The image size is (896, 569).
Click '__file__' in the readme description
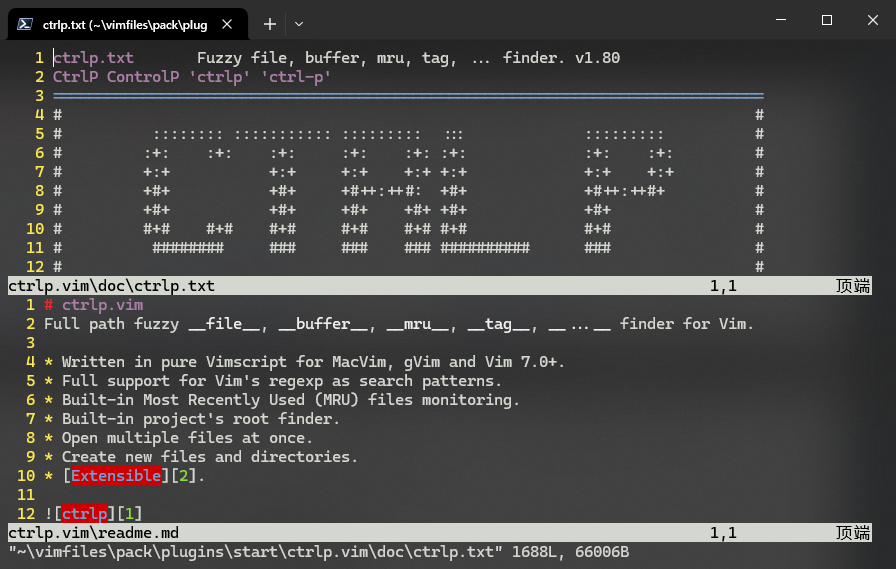[x=224, y=324]
